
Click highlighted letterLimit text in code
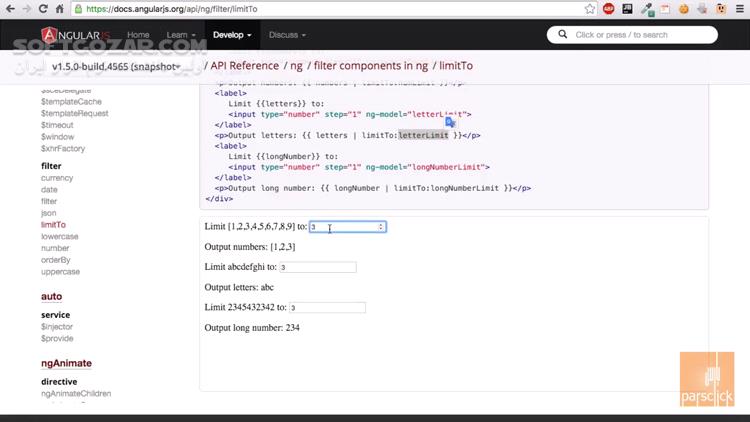pyautogui.click(x=423, y=135)
